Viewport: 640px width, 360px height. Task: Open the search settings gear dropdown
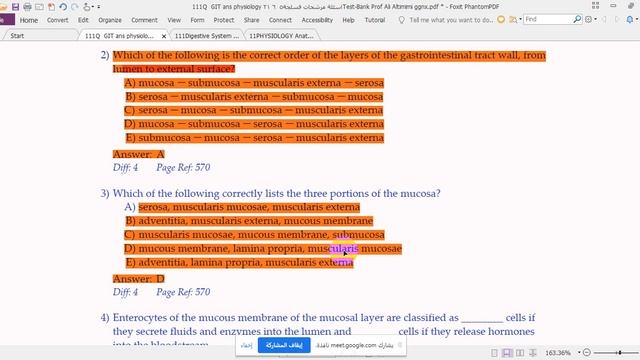point(590,19)
